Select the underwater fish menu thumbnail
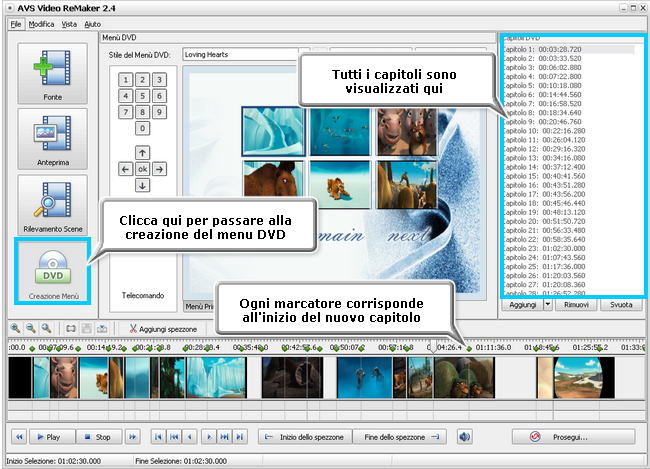650x469 pixels. point(340,132)
